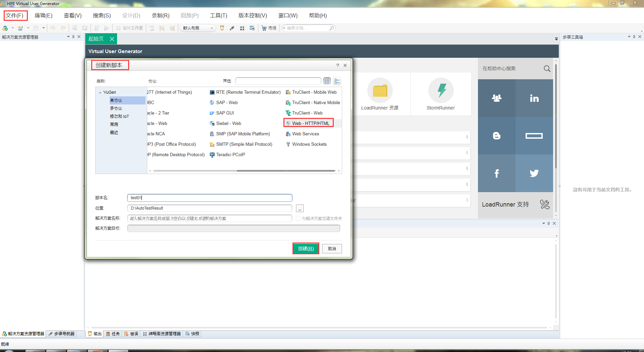Viewport: 644px width, 352px height.
Task: Click the 取消 button
Action: [x=332, y=249]
